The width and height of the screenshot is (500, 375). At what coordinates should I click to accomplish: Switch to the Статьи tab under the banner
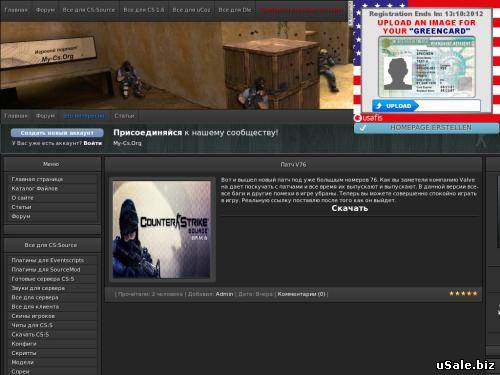[x=124, y=116]
